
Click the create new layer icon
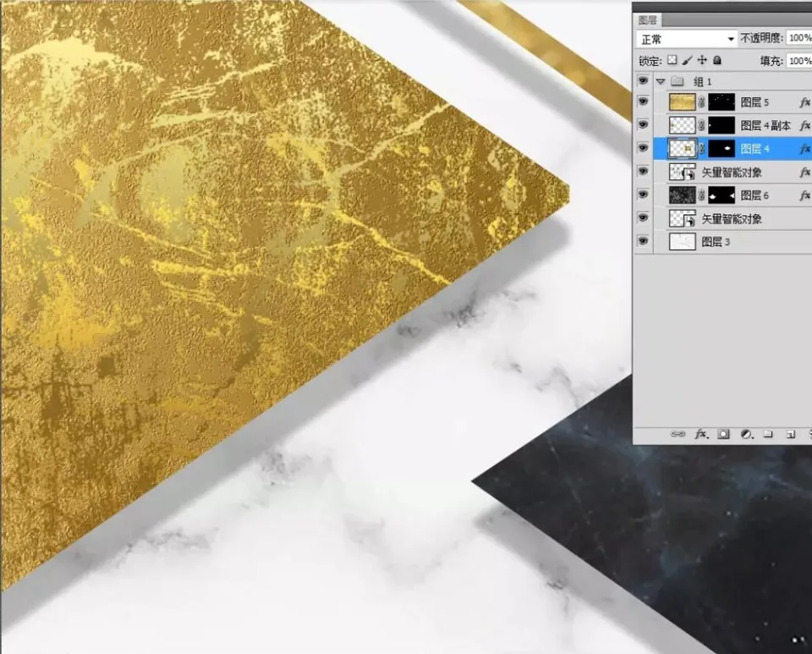[x=790, y=434]
